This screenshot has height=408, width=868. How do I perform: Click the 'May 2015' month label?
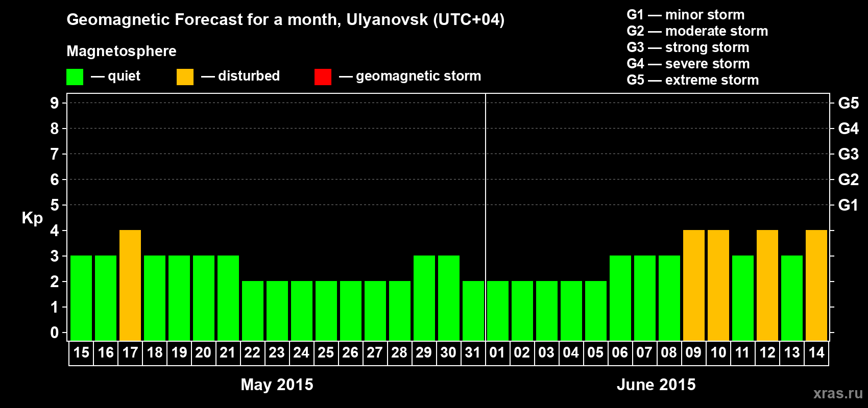(277, 385)
